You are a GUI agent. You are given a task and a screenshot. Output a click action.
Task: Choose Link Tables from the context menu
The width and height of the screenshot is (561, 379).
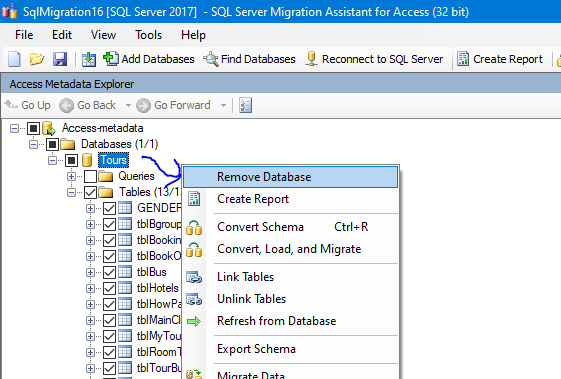291,277
